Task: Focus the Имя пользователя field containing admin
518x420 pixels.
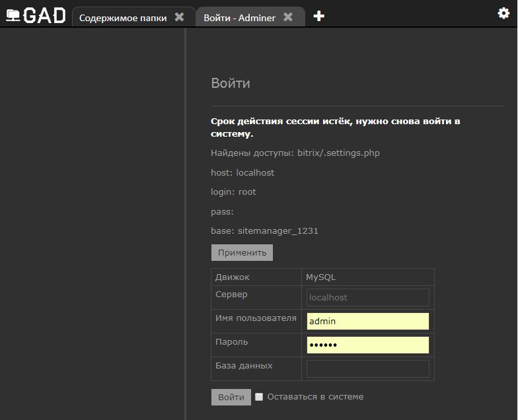Action: [367, 321]
